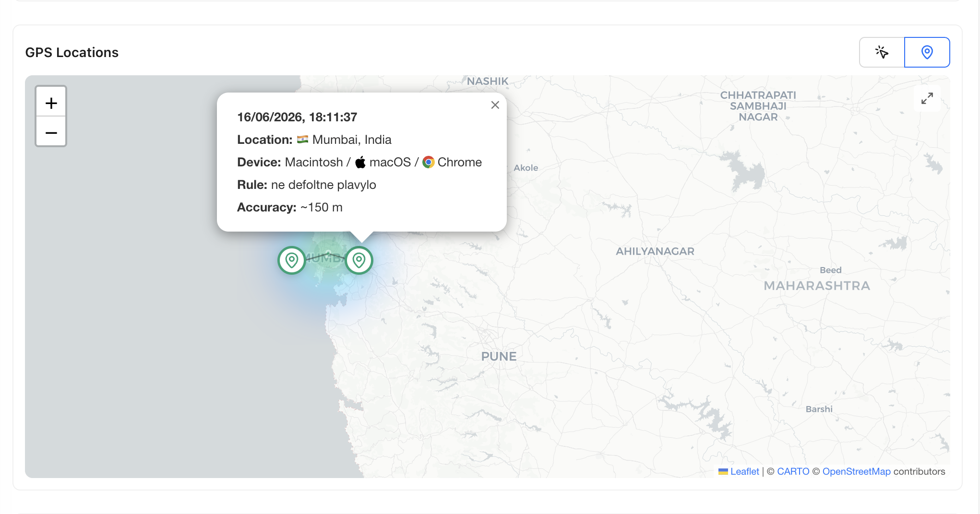Click the Barshi map label

pyautogui.click(x=819, y=409)
